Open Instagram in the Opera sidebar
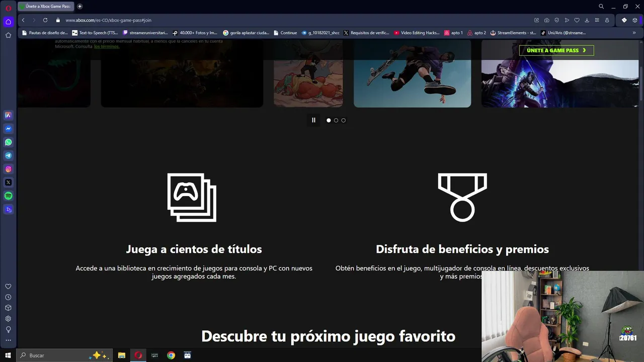 click(8, 169)
